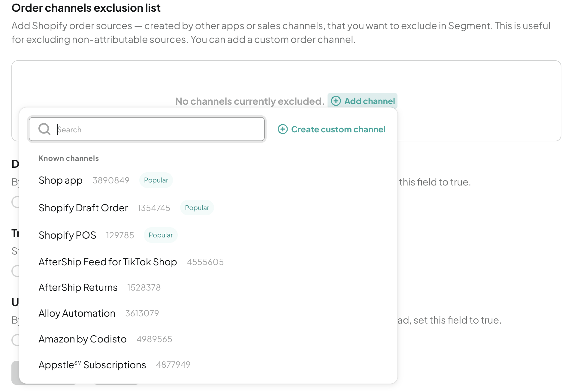This screenshot has height=392, width=571.
Task: Click the Search input field
Action: pyautogui.click(x=147, y=129)
